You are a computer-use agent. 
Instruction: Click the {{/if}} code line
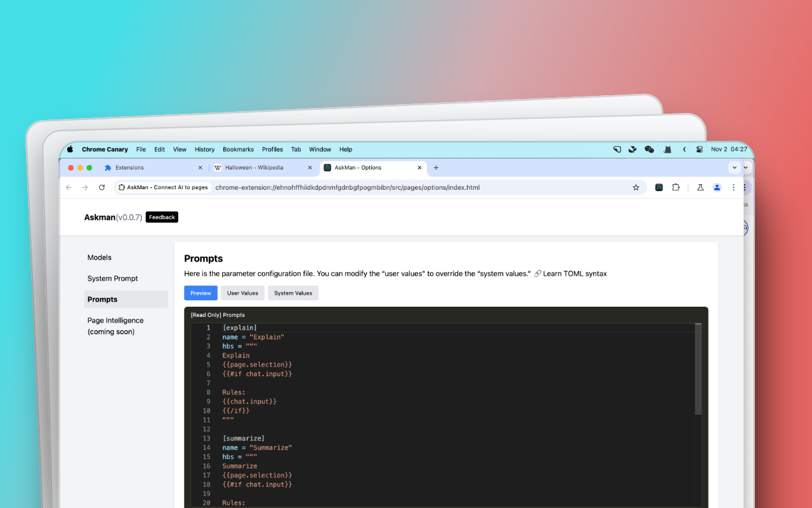[236, 411]
